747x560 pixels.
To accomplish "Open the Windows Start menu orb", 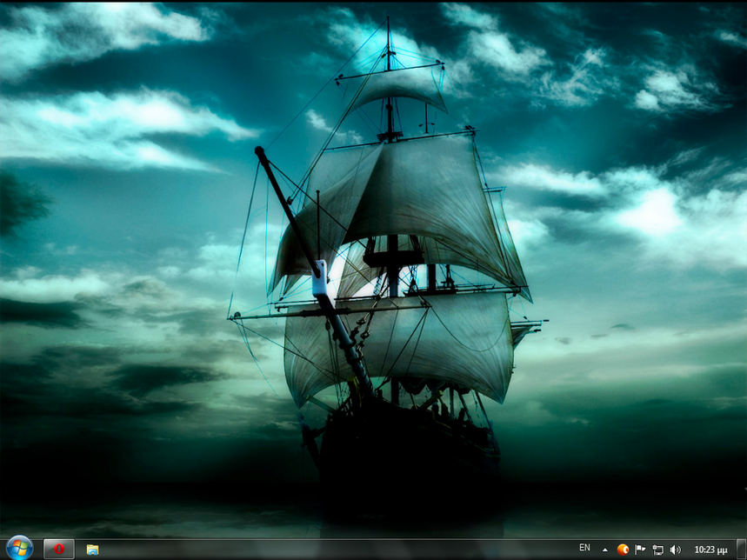I will [x=19, y=549].
